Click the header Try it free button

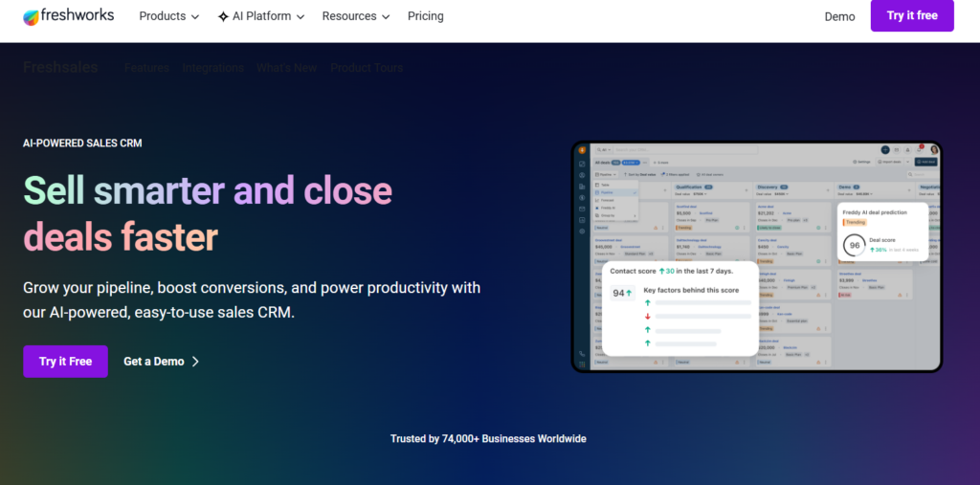[912, 15]
